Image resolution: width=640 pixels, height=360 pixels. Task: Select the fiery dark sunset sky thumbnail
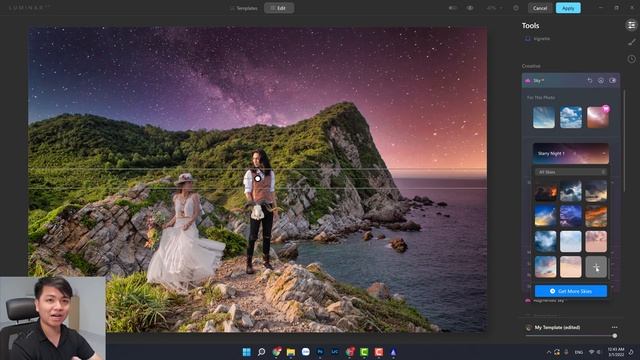click(x=545, y=191)
